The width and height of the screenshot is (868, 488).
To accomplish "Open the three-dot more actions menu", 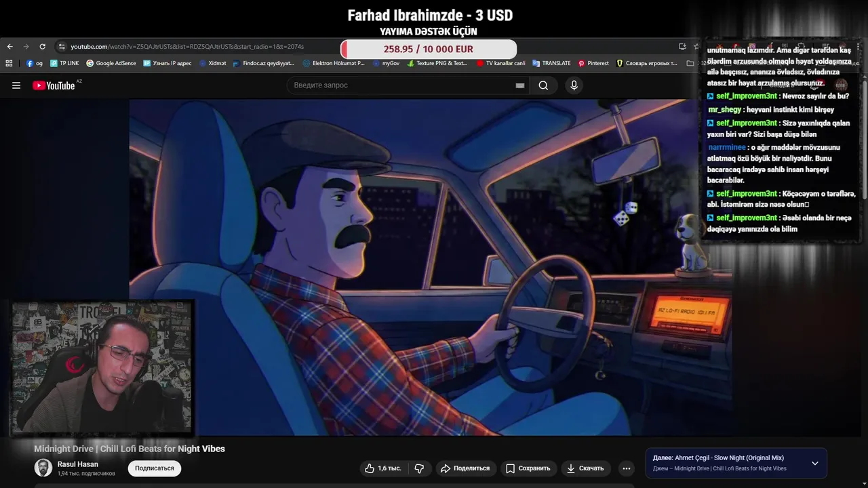I will click(627, 468).
